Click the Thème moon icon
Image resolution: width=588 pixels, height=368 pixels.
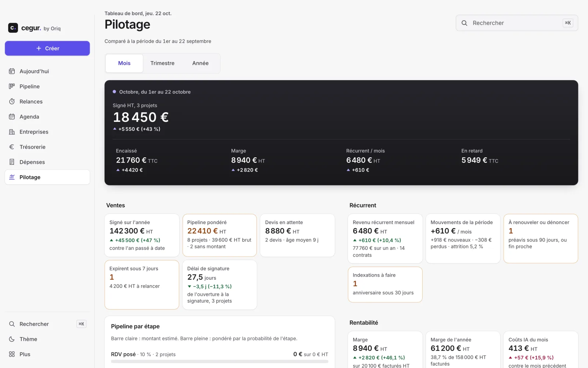tap(12, 339)
